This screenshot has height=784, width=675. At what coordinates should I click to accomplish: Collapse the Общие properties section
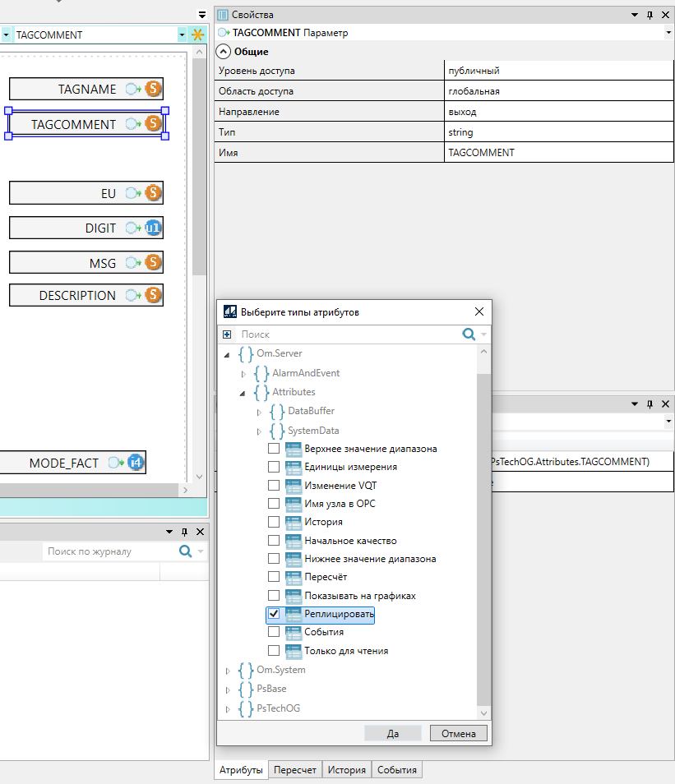click(223, 52)
